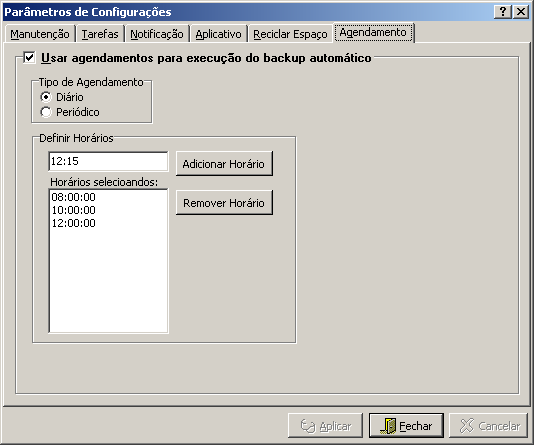The height and width of the screenshot is (445, 534).
Task: Select the 10:00:00 scheduled time
Action: tap(108, 210)
